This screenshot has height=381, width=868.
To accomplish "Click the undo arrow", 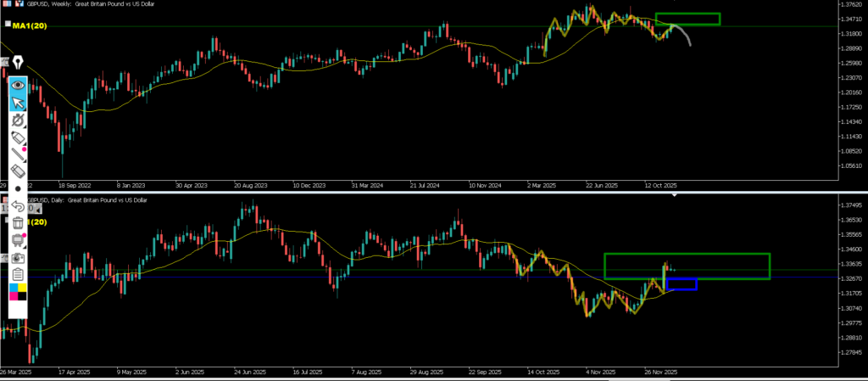I will pos(18,206).
